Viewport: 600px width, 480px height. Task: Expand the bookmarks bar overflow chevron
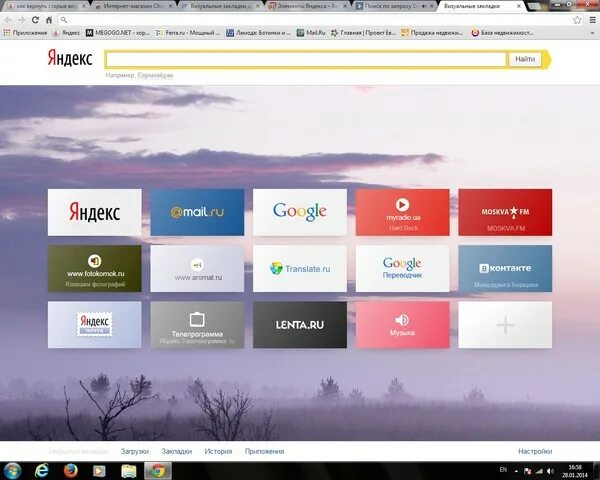pos(593,33)
